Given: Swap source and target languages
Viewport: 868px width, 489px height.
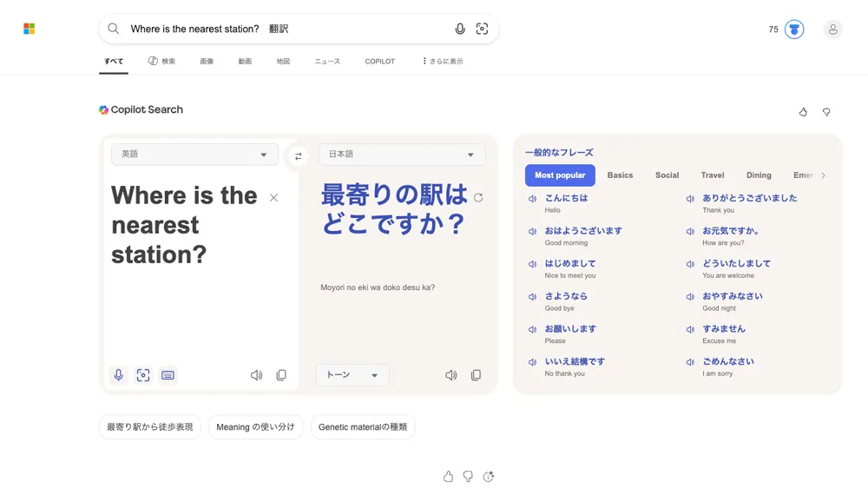Looking at the screenshot, I should 299,156.
